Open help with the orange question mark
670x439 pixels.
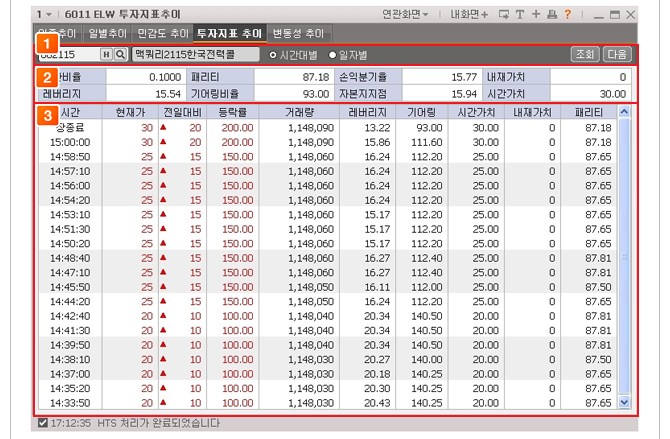coord(568,15)
